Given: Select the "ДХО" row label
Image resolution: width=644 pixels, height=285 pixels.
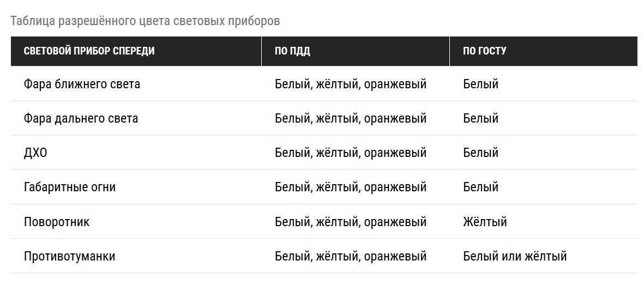Looking at the screenshot, I should point(35,153).
